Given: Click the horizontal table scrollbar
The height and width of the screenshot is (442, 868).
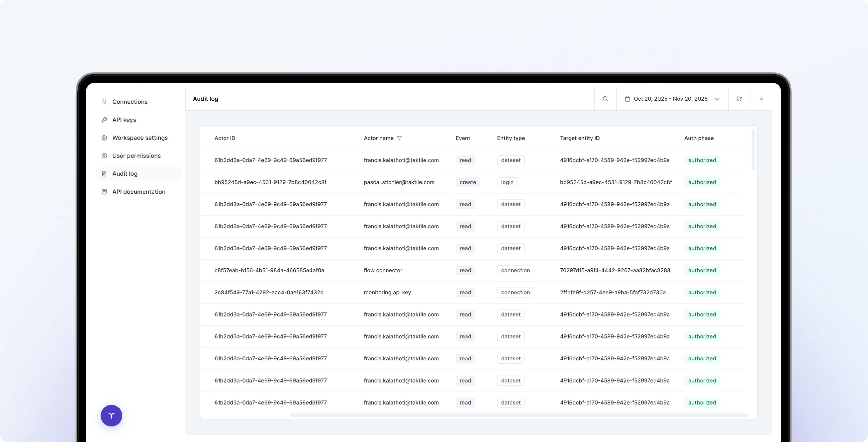Looking at the screenshot, I should pyautogui.click(x=519, y=415).
